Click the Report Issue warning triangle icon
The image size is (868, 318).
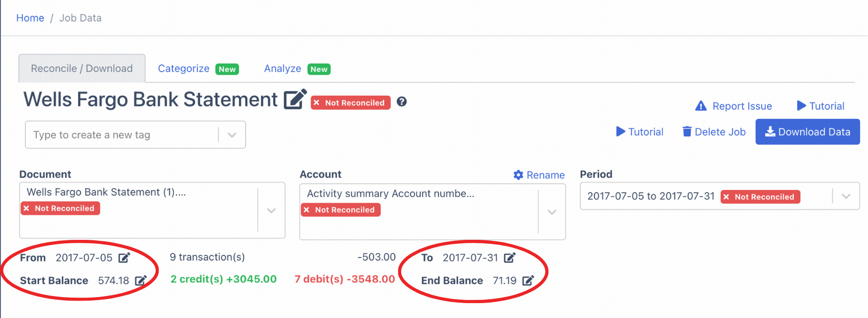(x=701, y=106)
